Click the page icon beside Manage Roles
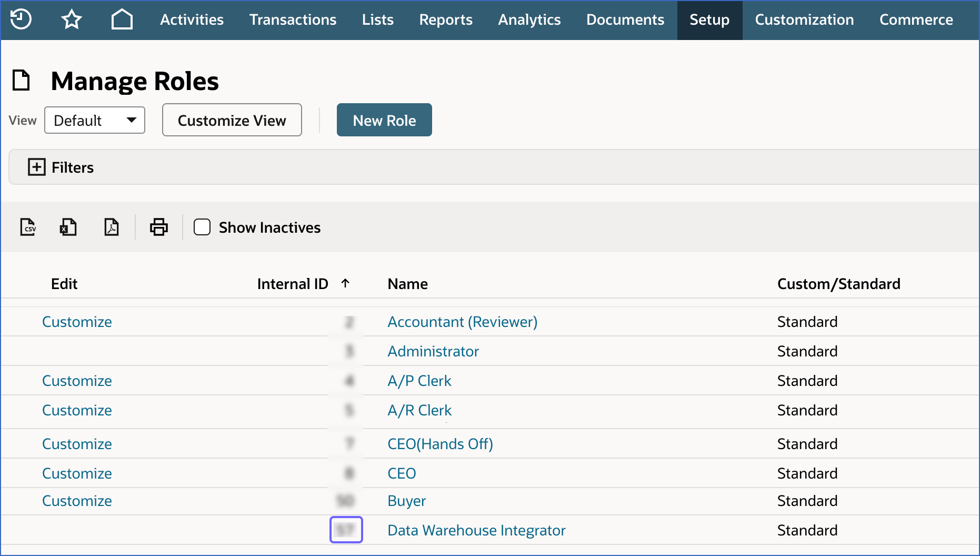The image size is (980, 556). (21, 81)
